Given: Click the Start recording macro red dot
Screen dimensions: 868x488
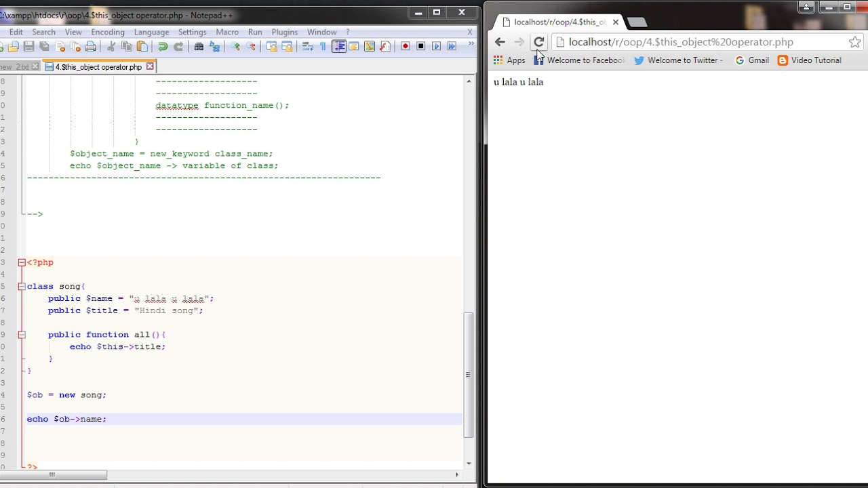Looking at the screenshot, I should point(406,46).
